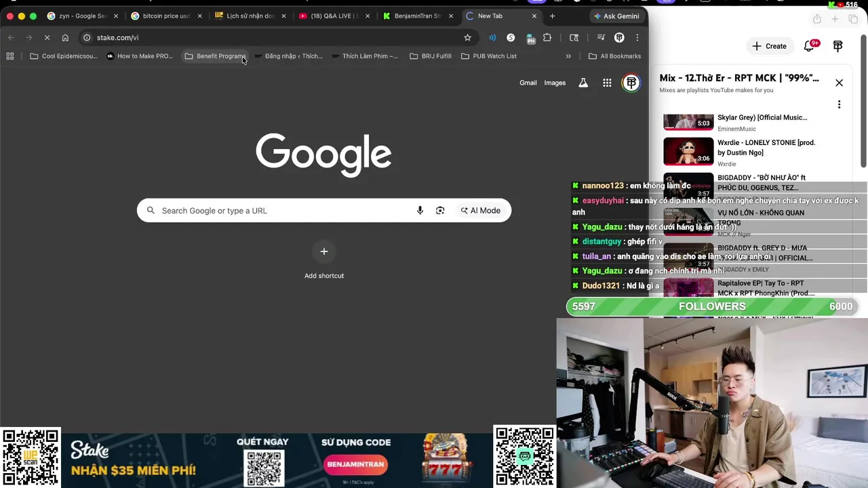Go back to previous page
This screenshot has height=488, width=868.
coord(11,37)
